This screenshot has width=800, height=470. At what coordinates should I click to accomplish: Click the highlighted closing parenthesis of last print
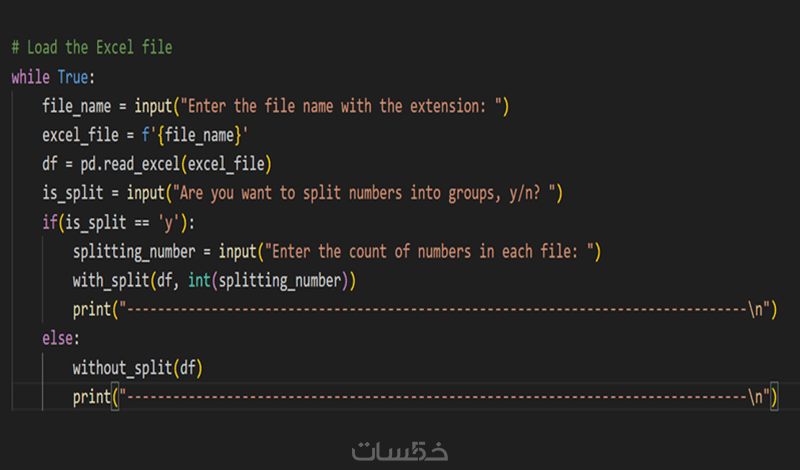(x=774, y=397)
